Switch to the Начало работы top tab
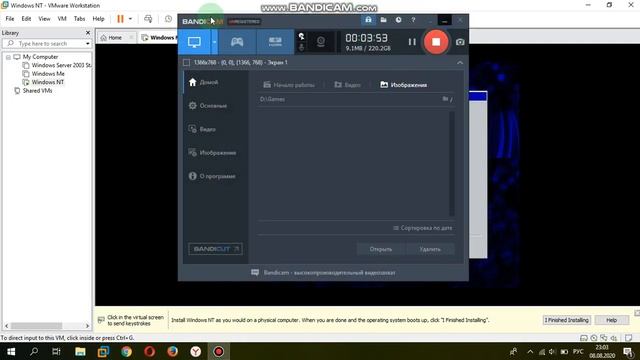The width and height of the screenshot is (640, 360). click(289, 85)
